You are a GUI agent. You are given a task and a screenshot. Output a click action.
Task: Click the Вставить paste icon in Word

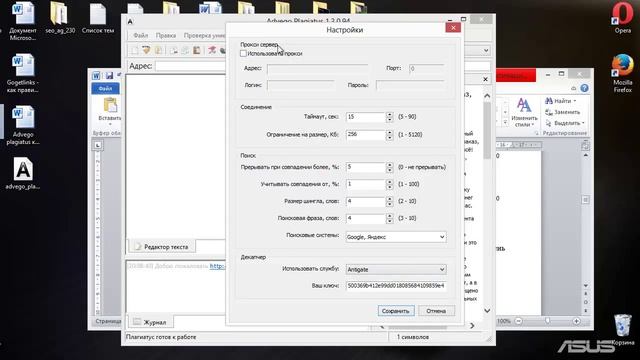pyautogui.click(x=110, y=105)
